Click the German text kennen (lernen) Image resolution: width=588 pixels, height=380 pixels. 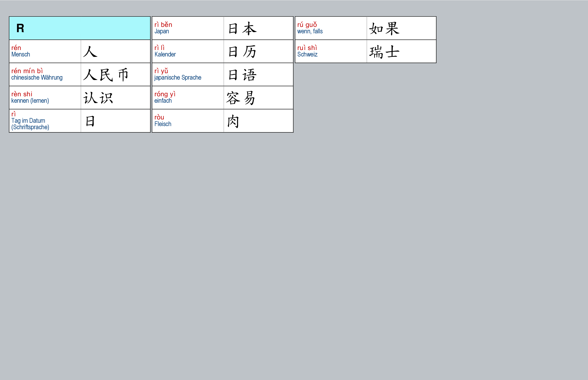(x=30, y=101)
